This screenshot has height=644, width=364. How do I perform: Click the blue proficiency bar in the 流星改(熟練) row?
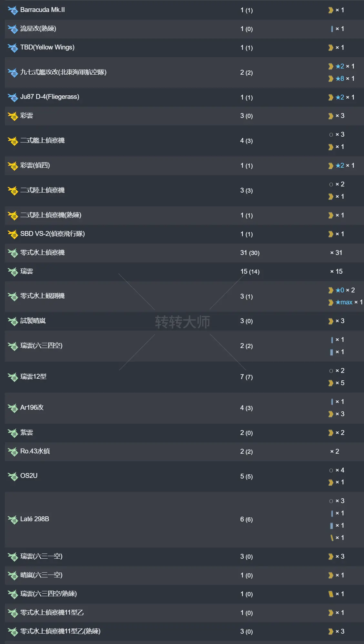coord(332,29)
